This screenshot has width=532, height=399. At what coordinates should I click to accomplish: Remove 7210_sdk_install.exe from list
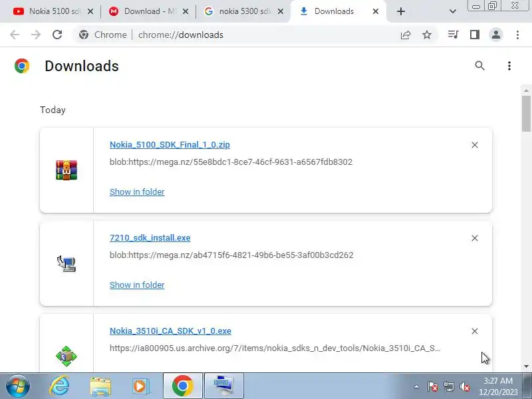pos(475,238)
